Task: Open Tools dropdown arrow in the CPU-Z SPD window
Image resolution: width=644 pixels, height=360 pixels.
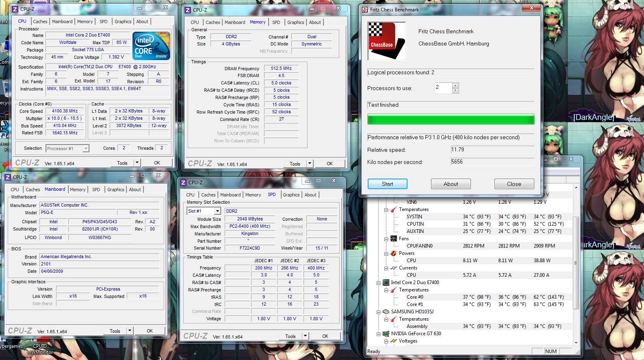Action: click(x=305, y=336)
